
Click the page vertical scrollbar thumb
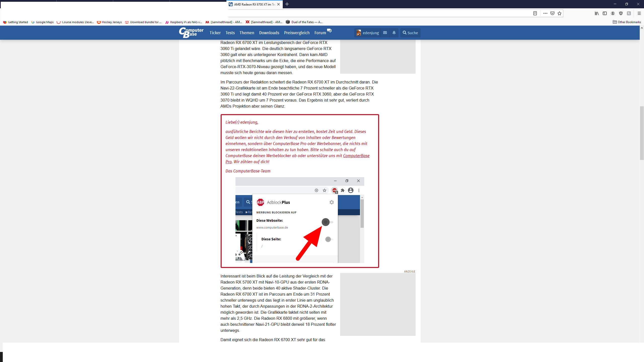coord(642,133)
